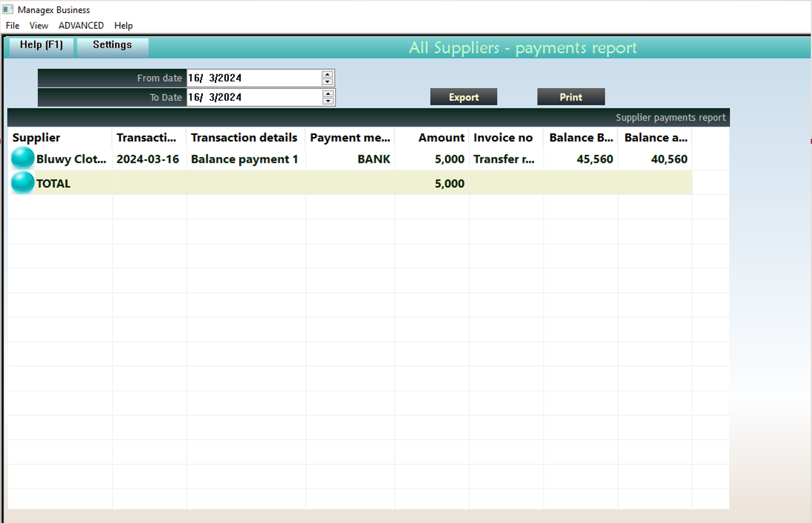Image resolution: width=812 pixels, height=523 pixels.
Task: Open the Help menu from the menu bar
Action: click(124, 26)
